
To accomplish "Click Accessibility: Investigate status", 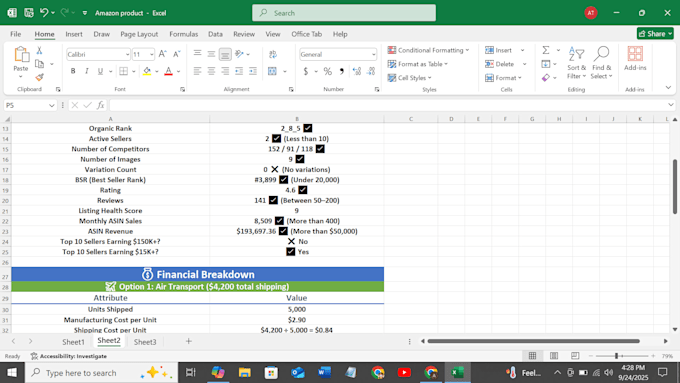I will point(69,356).
